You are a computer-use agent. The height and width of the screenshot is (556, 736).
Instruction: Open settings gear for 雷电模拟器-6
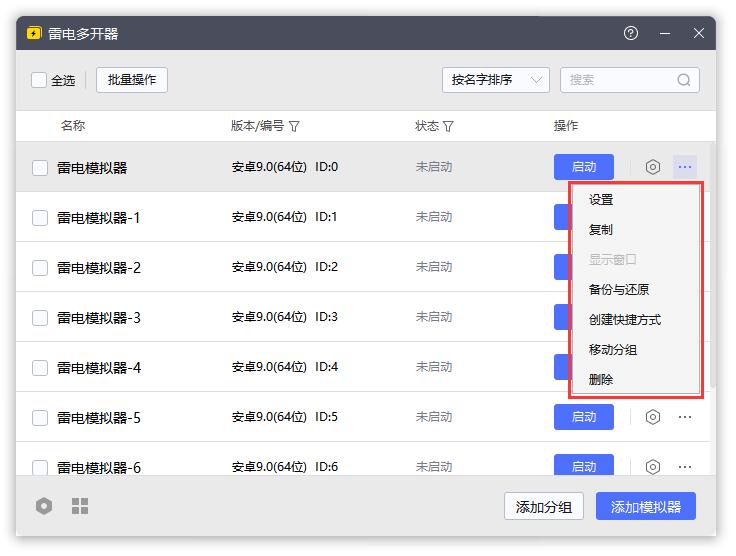(x=652, y=466)
